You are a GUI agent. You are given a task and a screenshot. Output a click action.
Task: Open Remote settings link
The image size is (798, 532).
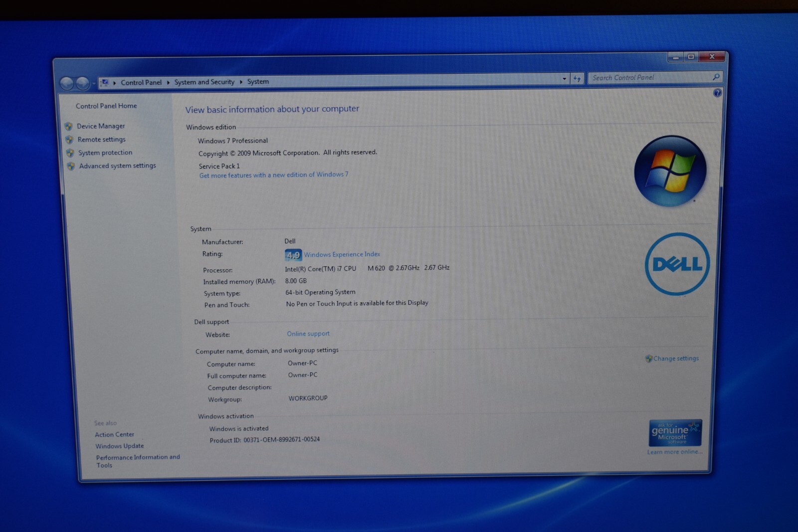[102, 140]
